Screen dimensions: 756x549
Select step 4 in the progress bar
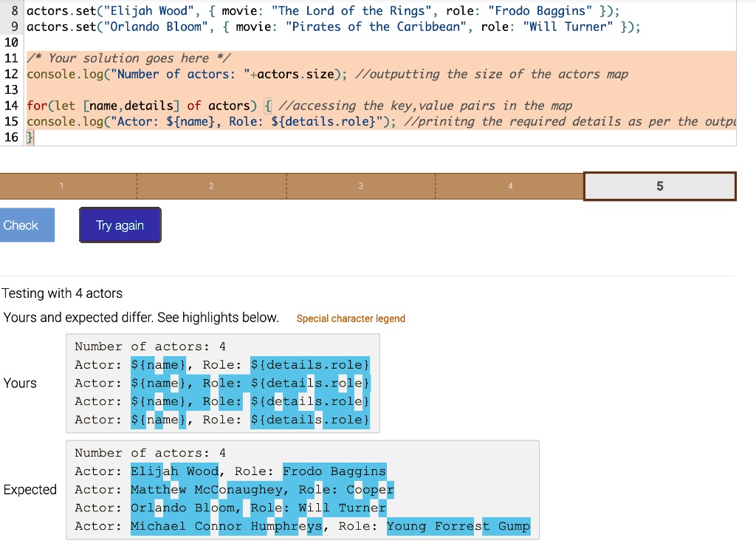[510, 186]
